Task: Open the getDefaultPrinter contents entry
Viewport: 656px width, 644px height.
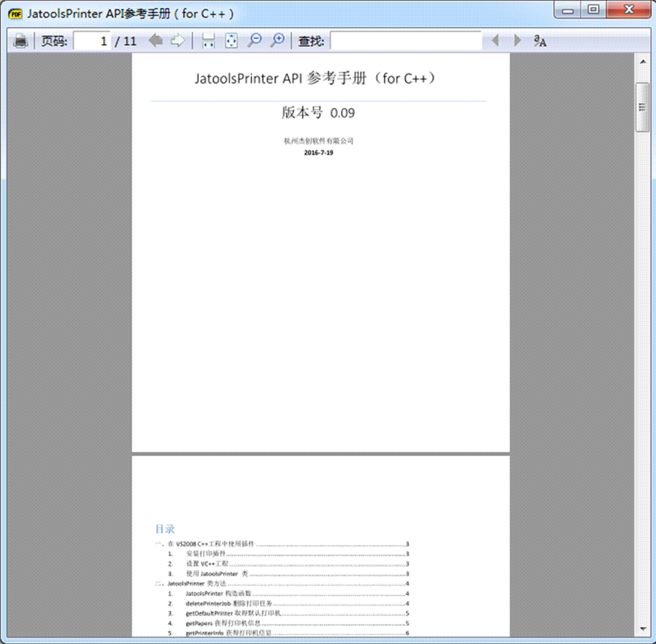Action: 233,613
